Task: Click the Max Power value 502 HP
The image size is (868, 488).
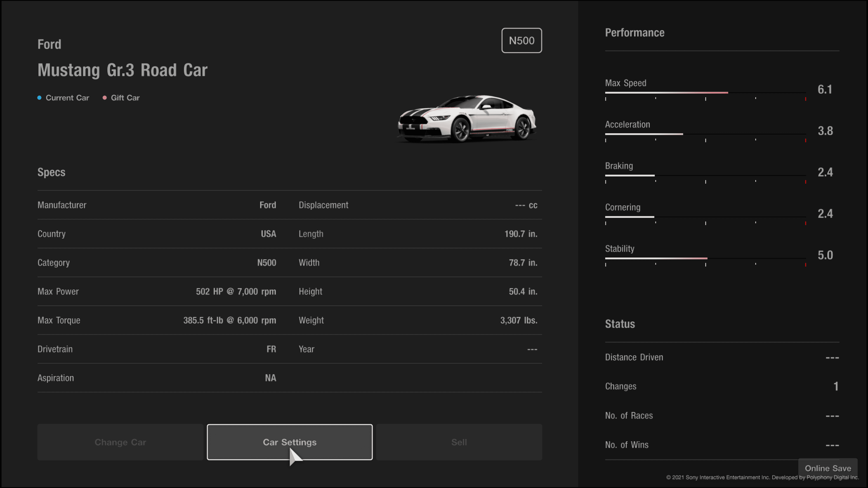Action: click(x=236, y=291)
